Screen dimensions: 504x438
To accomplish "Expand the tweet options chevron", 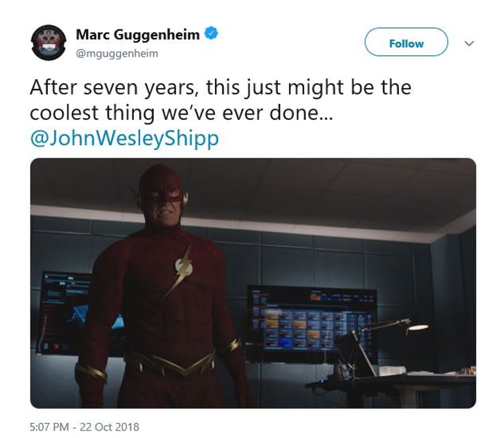I will (469, 43).
